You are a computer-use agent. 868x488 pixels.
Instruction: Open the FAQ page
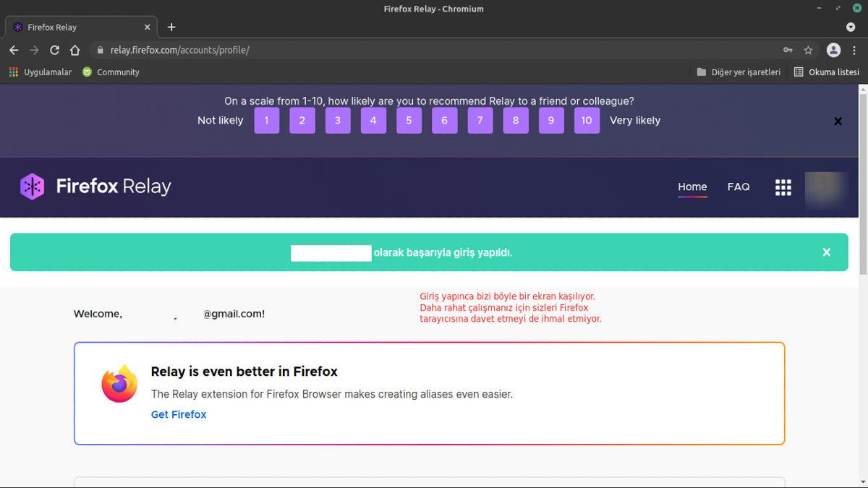738,187
